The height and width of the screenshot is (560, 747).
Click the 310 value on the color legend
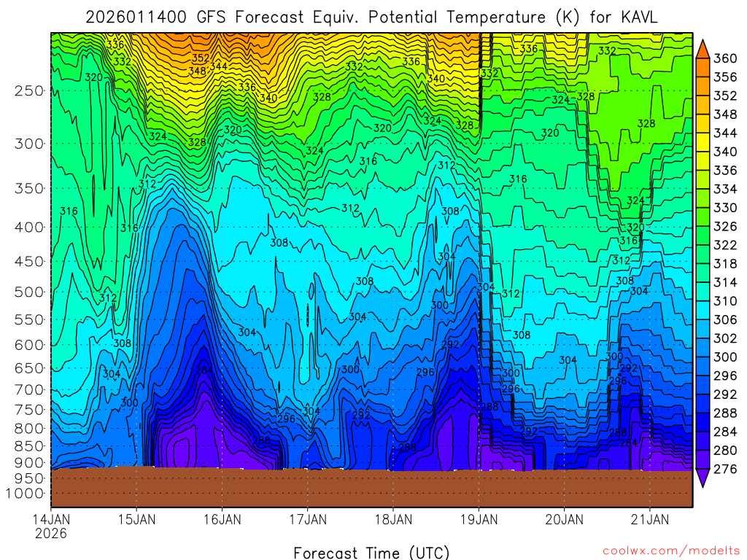point(725,301)
